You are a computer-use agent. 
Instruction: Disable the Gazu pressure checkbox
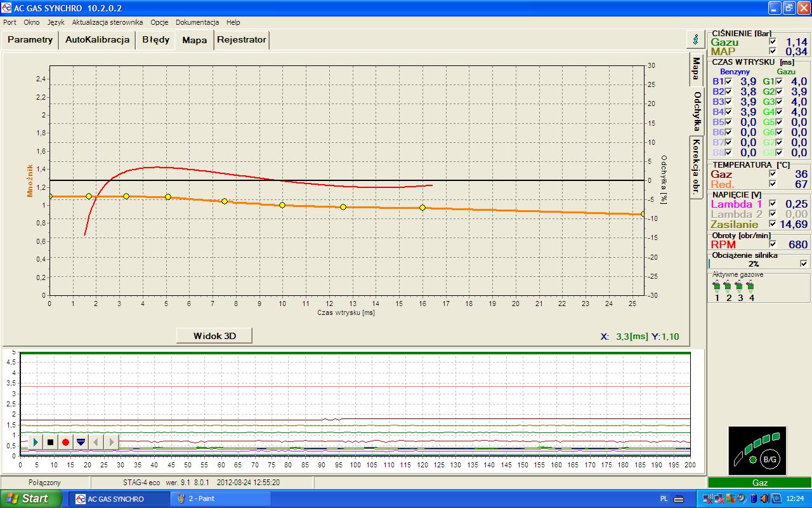[x=773, y=42]
